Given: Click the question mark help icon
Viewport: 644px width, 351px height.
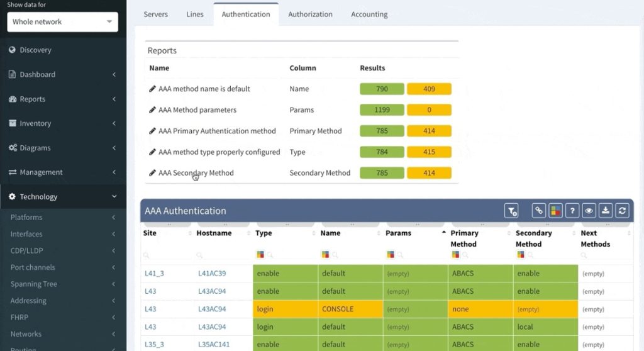Looking at the screenshot, I should click(x=572, y=211).
